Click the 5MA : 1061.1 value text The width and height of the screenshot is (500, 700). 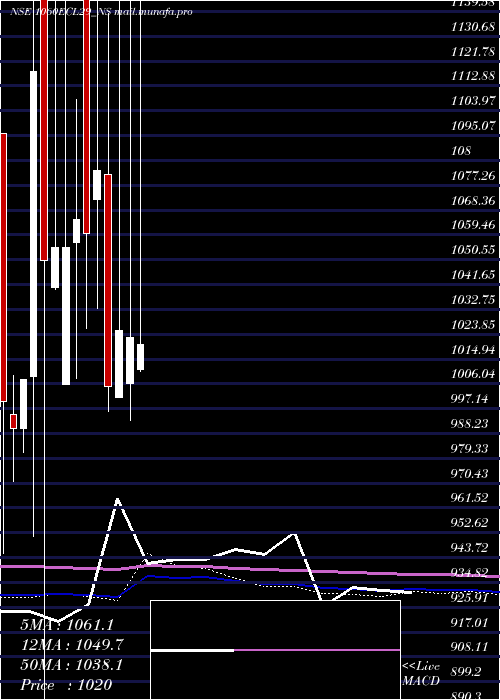click(x=67, y=625)
